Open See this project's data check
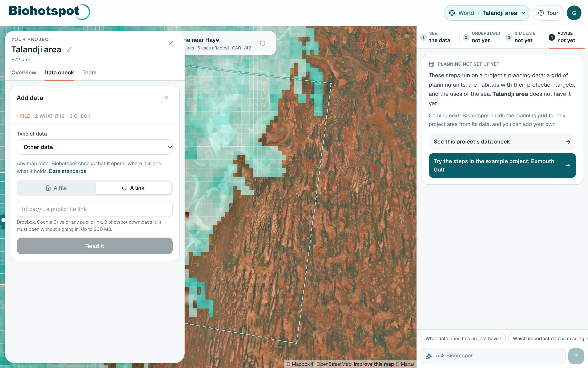 502,142
